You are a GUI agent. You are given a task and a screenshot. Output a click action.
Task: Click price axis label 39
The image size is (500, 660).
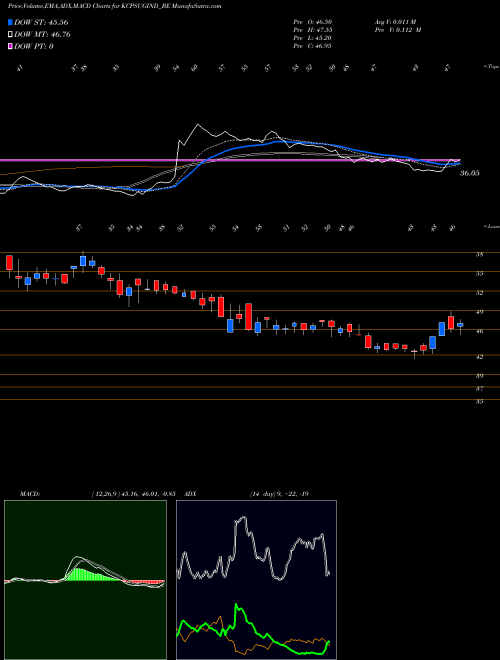tap(479, 376)
